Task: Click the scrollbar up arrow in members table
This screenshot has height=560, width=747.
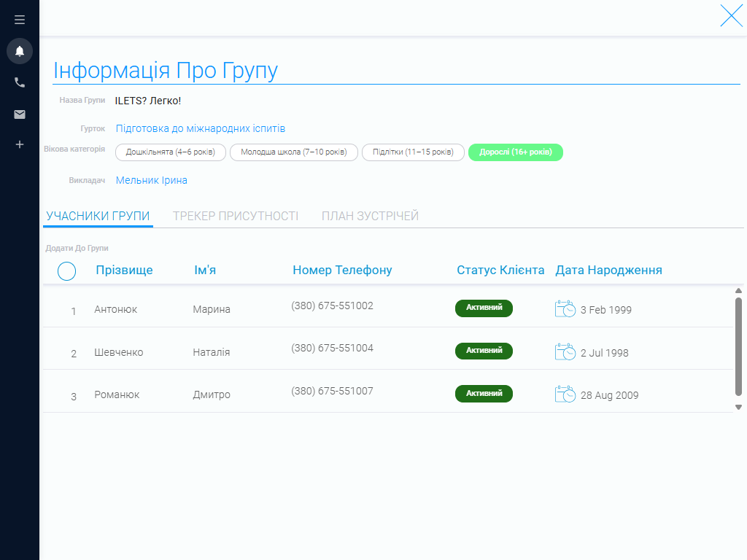Action: [738, 290]
